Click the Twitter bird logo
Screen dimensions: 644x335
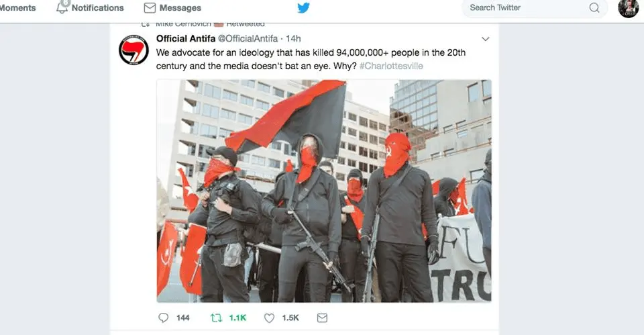pyautogui.click(x=303, y=7)
